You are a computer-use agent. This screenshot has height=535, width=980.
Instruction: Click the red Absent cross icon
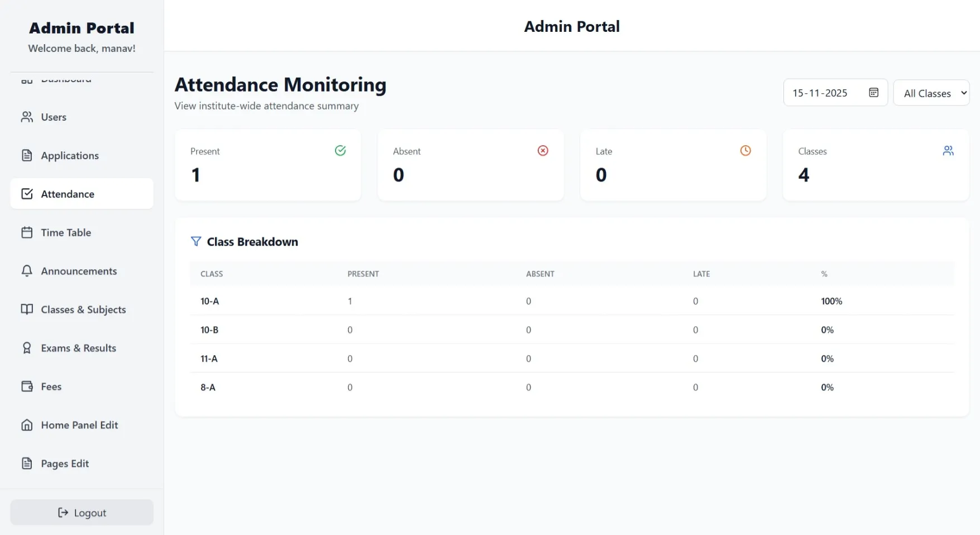[542, 150]
